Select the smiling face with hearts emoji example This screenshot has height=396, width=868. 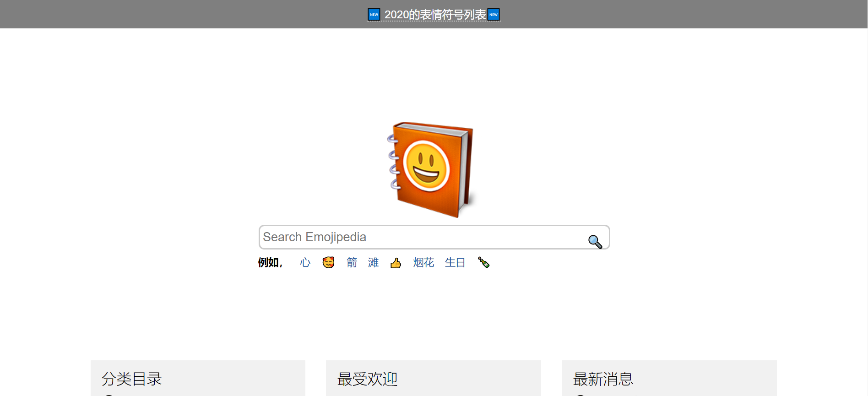point(328,263)
